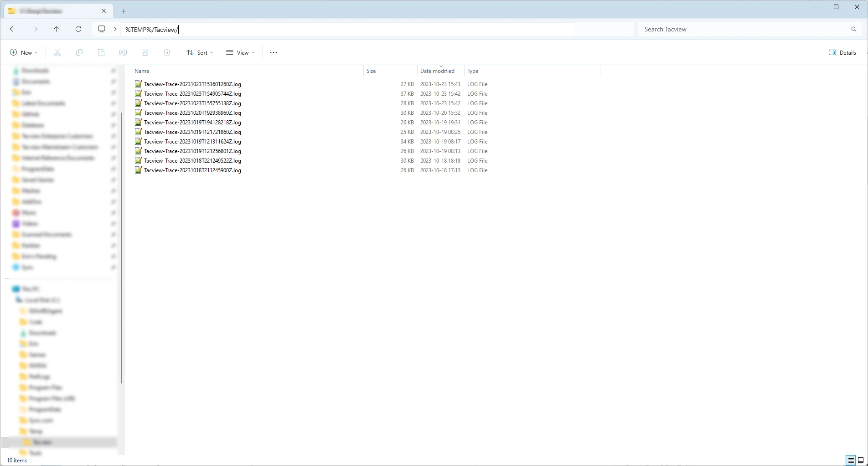Select Tacview-Trace-20231019T121256801Z.log file
The width and height of the screenshot is (868, 466).
[192, 151]
